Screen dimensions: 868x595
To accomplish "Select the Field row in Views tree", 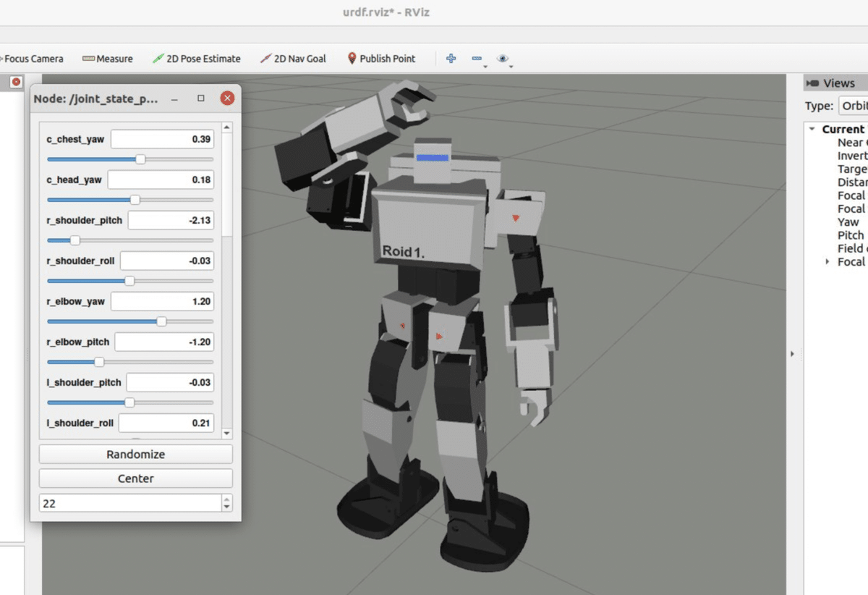I will click(852, 248).
